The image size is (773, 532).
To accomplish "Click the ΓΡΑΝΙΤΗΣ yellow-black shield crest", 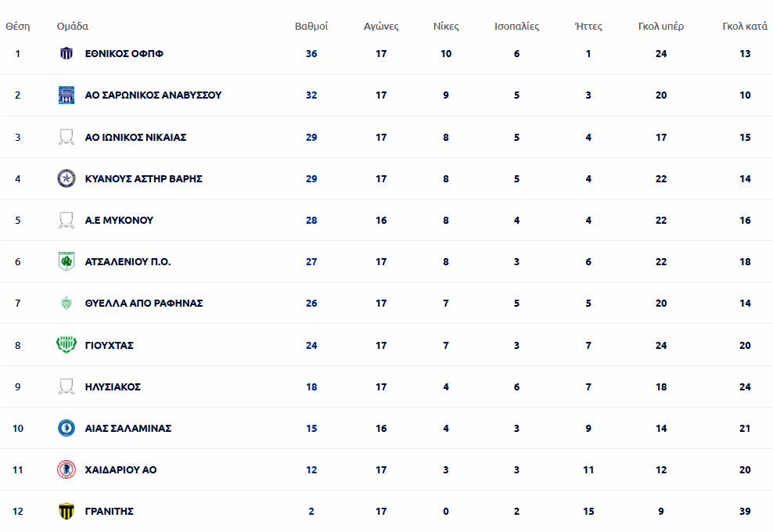I will coord(67,511).
